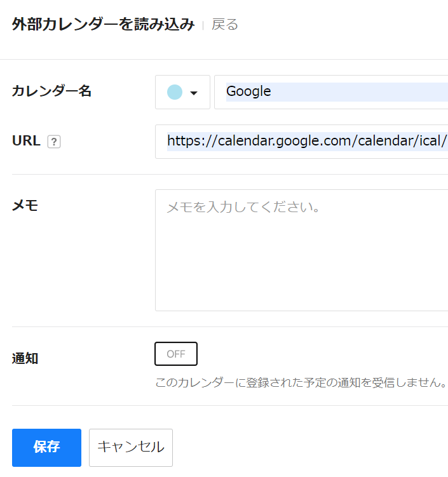This screenshot has width=448, height=477.
Task: Save with the blue 保存 button
Action: pyautogui.click(x=46, y=448)
